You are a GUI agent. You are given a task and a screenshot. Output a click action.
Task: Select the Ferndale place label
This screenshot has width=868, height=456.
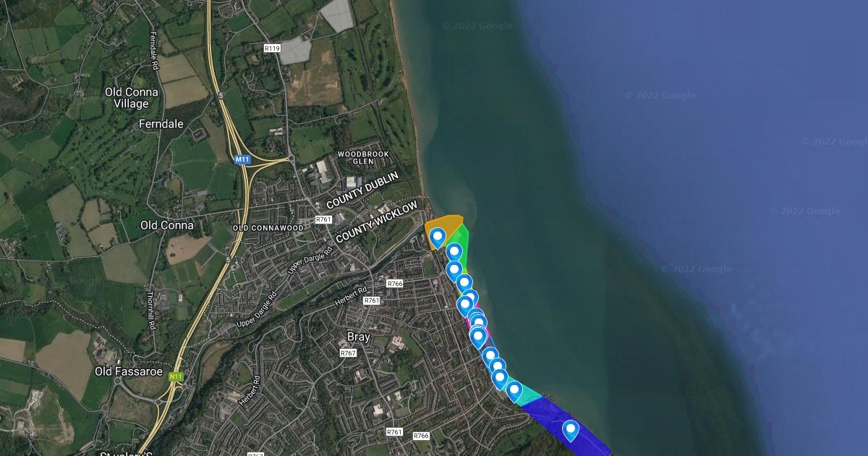point(161,124)
